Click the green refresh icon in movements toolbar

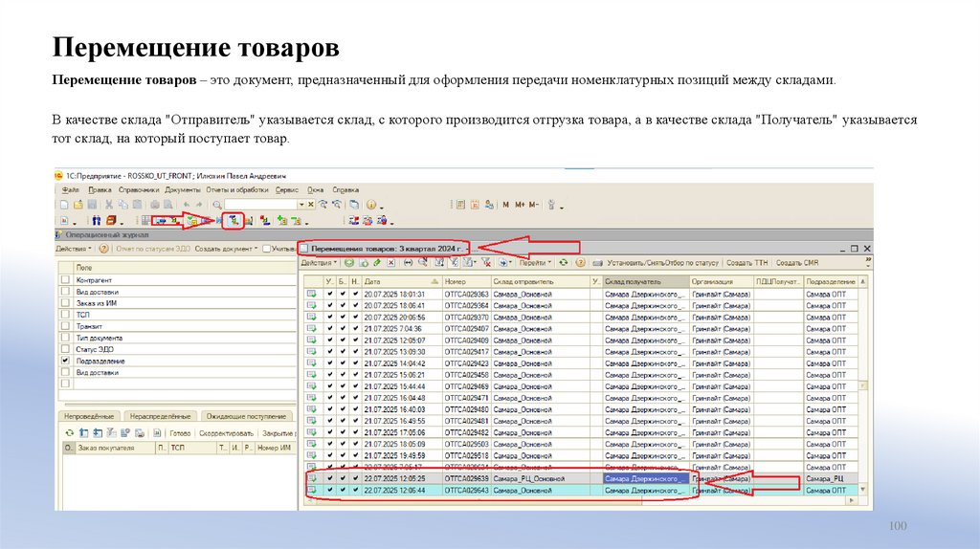tap(563, 263)
